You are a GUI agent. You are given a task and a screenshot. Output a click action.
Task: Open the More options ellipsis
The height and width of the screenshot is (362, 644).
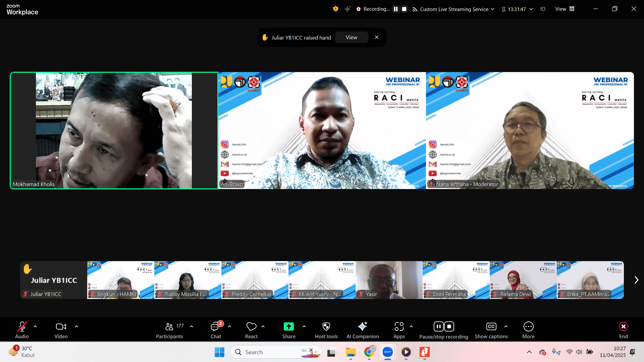point(528,326)
